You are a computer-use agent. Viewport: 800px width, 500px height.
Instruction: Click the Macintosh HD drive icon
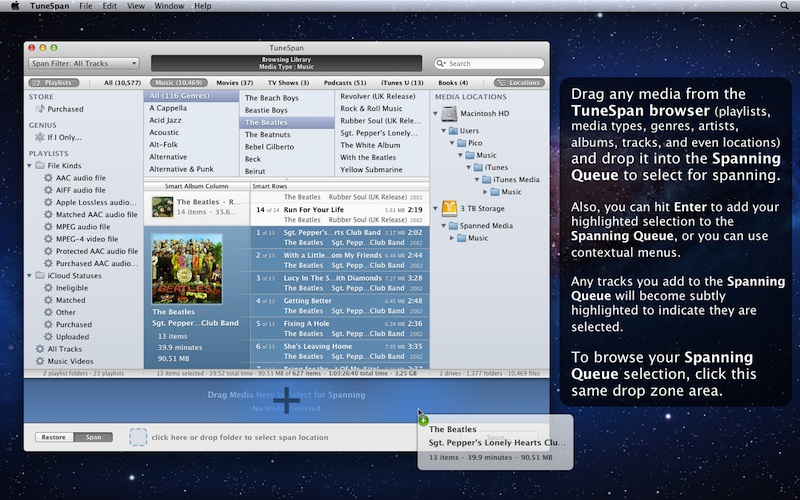pos(449,113)
